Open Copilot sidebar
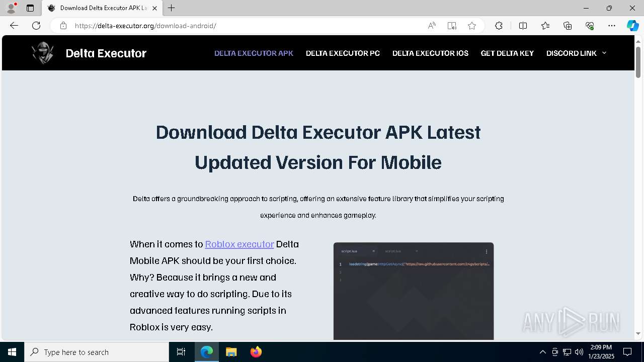Viewport: 644px width, 362px height. click(x=632, y=26)
